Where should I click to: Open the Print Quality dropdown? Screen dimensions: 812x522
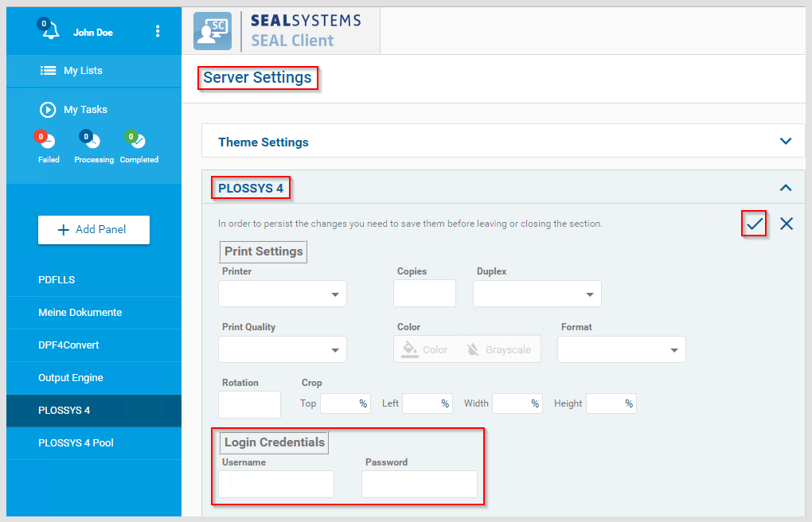tap(283, 349)
